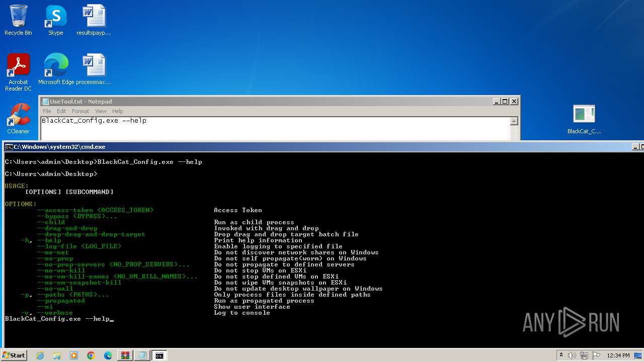
Task: Select the resultspayp Word document icon
Action: tap(94, 20)
